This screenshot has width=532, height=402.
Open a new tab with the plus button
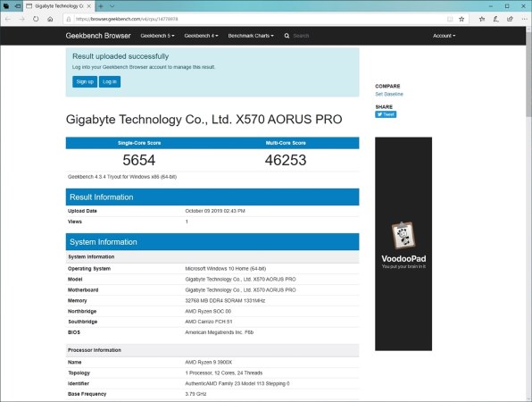[101, 6]
